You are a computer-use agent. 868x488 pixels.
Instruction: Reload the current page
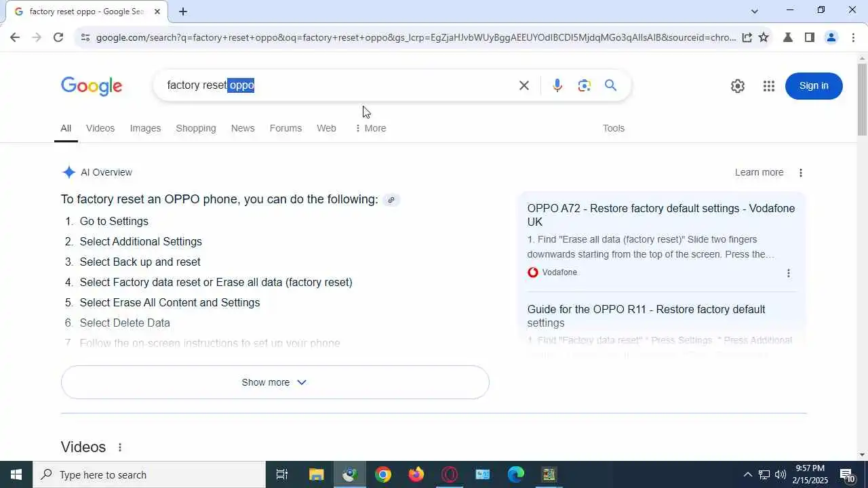click(x=58, y=37)
